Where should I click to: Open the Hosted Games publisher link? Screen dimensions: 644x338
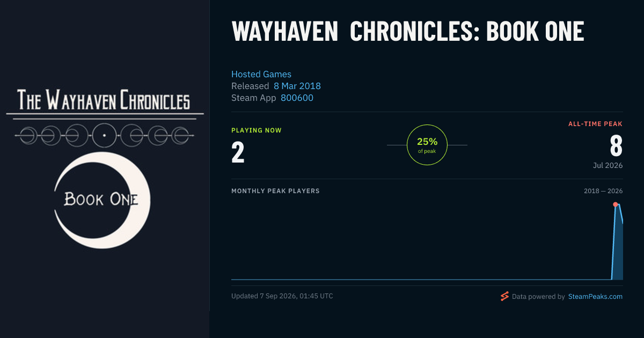[x=261, y=74]
